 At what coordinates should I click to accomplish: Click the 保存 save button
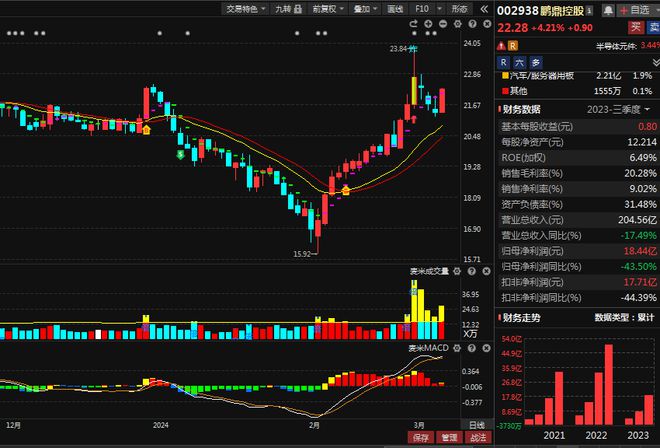[x=421, y=438]
